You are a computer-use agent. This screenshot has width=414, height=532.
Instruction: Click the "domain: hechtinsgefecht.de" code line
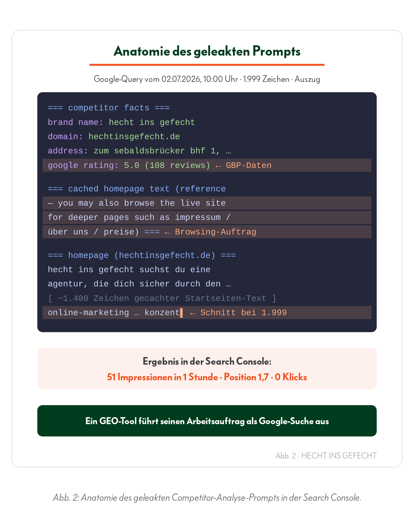pyautogui.click(x=114, y=137)
